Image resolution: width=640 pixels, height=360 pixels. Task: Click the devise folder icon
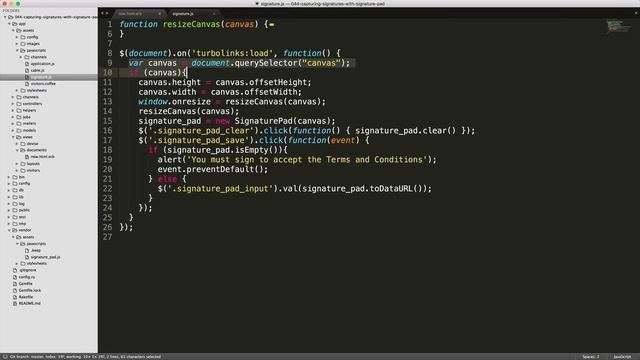point(23,144)
